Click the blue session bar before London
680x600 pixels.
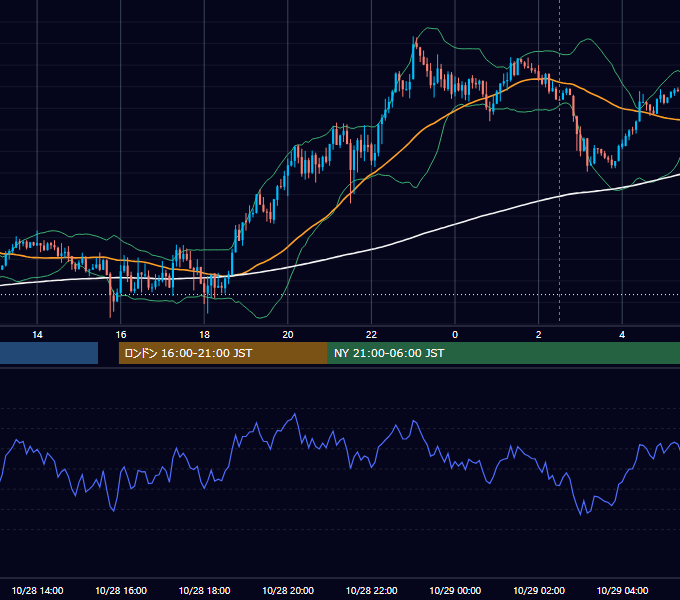(49, 353)
